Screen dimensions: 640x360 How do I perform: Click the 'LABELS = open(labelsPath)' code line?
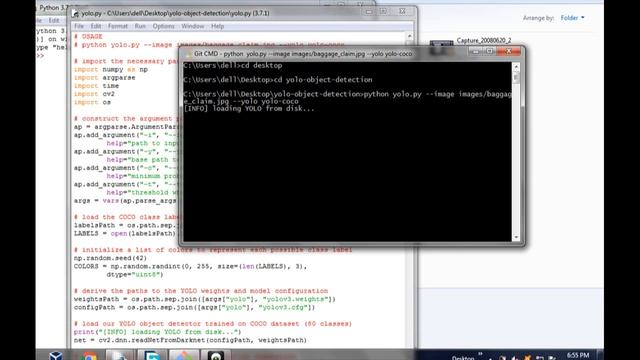tap(125, 233)
